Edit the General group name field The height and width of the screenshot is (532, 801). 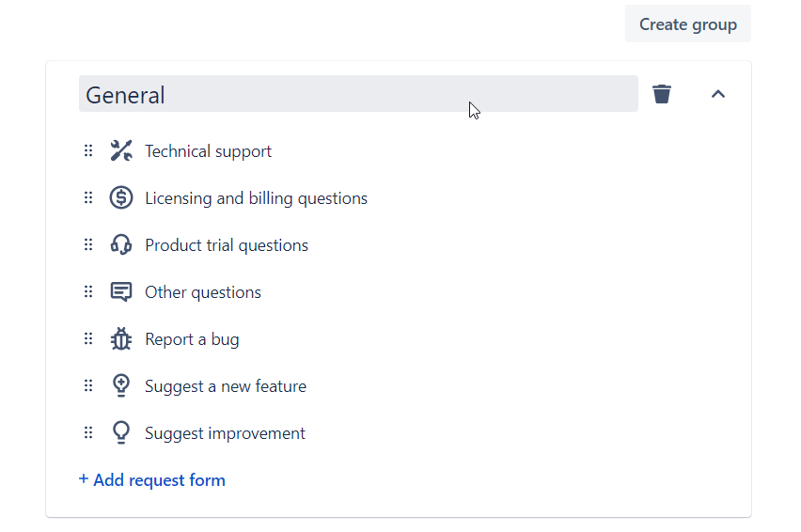pyautogui.click(x=357, y=94)
